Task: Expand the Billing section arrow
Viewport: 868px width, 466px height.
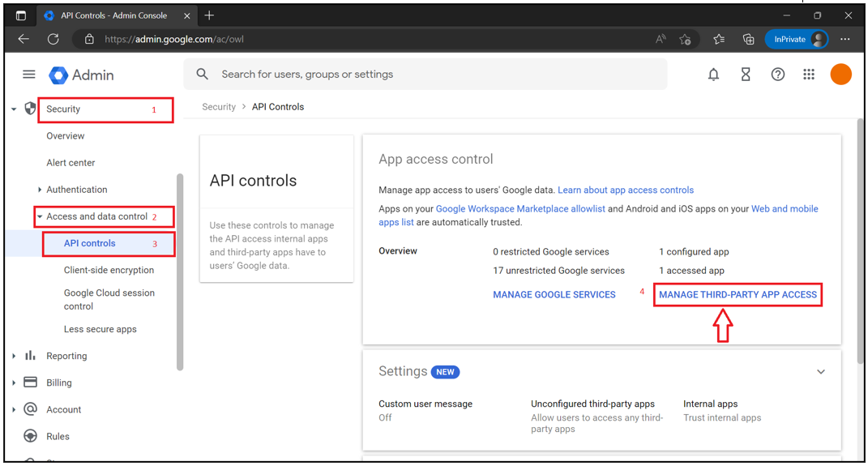Action: click(x=14, y=383)
